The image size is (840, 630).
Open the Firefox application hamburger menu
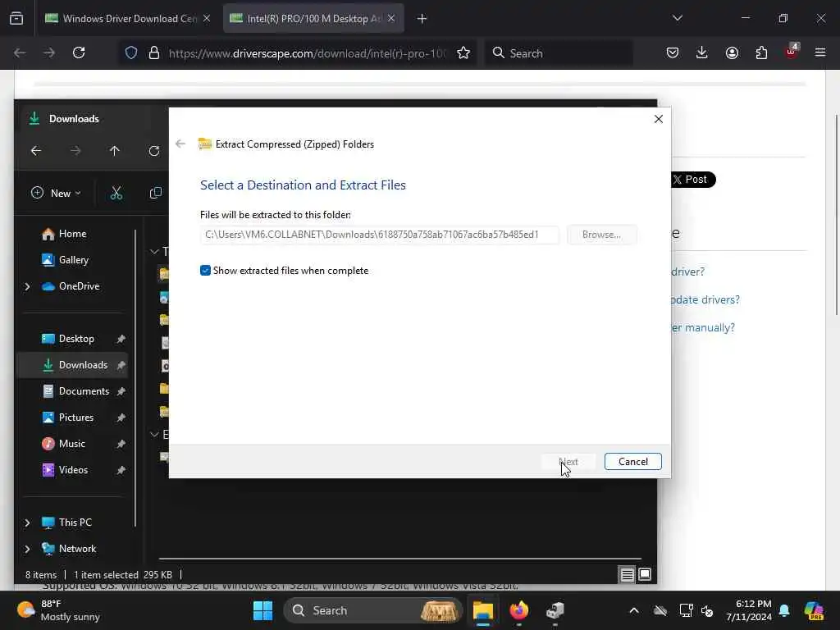[x=820, y=52]
